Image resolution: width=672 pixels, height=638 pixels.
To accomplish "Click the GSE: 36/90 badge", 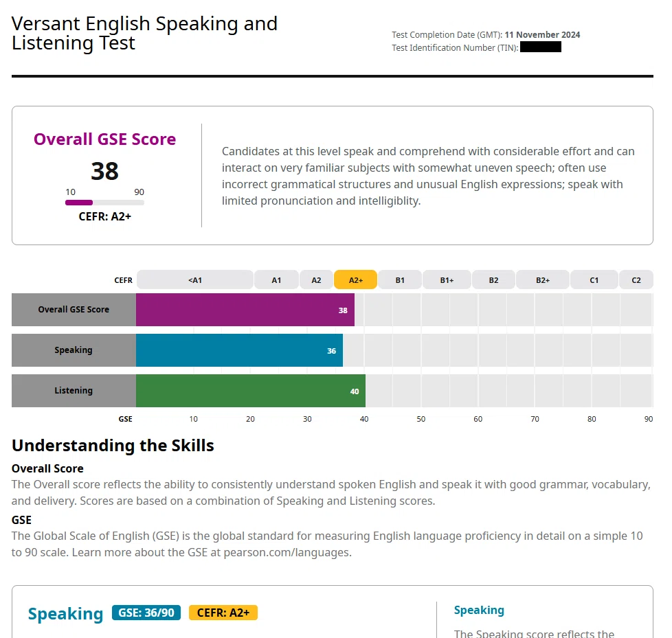I will 146,613.
